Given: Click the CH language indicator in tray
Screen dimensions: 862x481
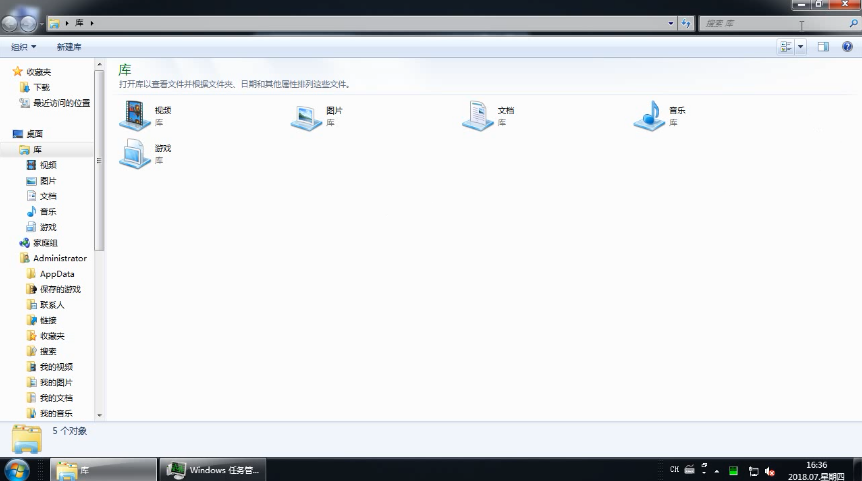Looking at the screenshot, I should pos(674,469).
